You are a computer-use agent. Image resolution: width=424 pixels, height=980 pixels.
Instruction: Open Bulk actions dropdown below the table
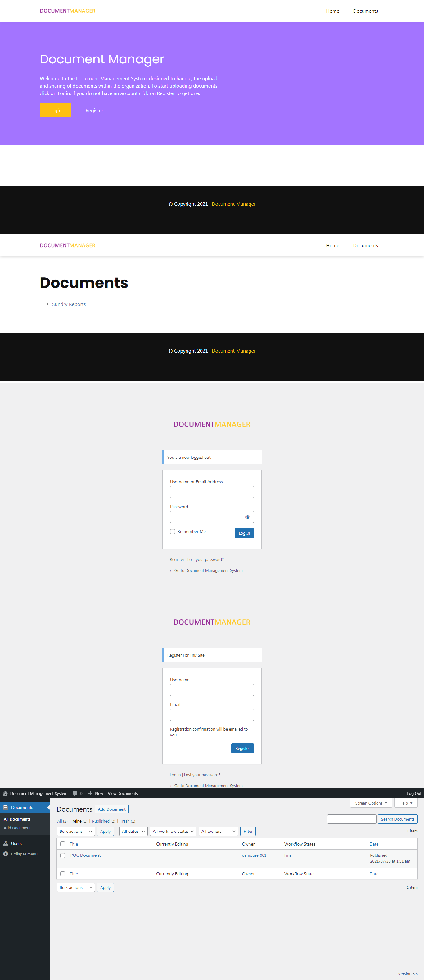76,887
